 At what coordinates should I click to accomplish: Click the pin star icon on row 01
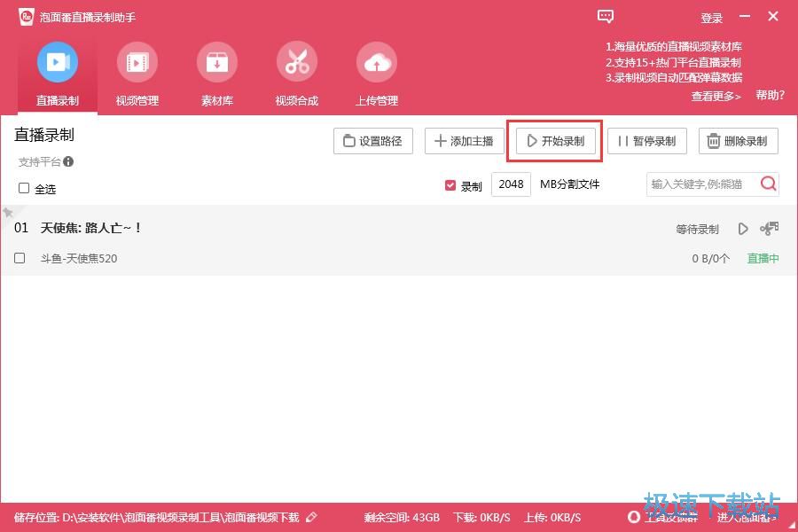[x=8, y=212]
